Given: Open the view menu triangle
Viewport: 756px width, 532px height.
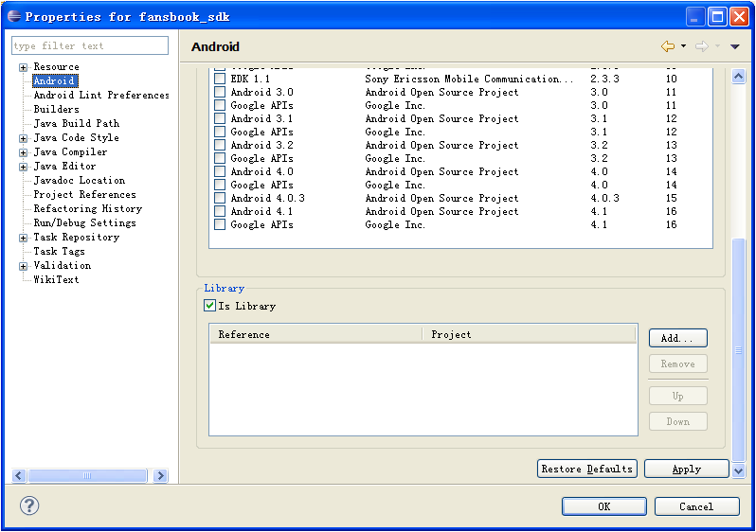Looking at the screenshot, I should (x=735, y=46).
